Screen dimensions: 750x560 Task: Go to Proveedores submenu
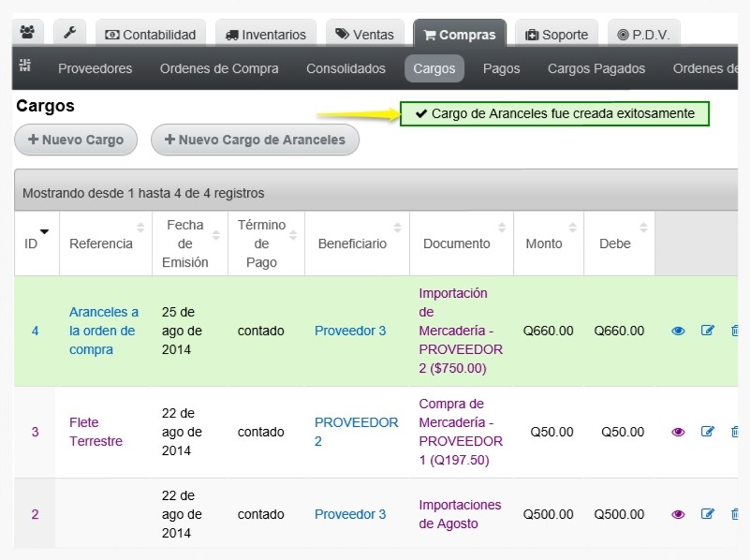pos(96,68)
